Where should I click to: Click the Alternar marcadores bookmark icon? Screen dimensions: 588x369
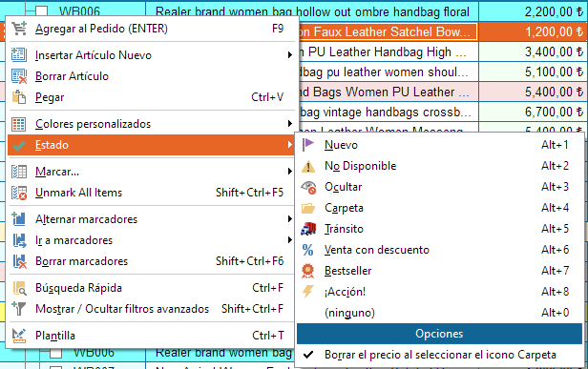click(19, 219)
